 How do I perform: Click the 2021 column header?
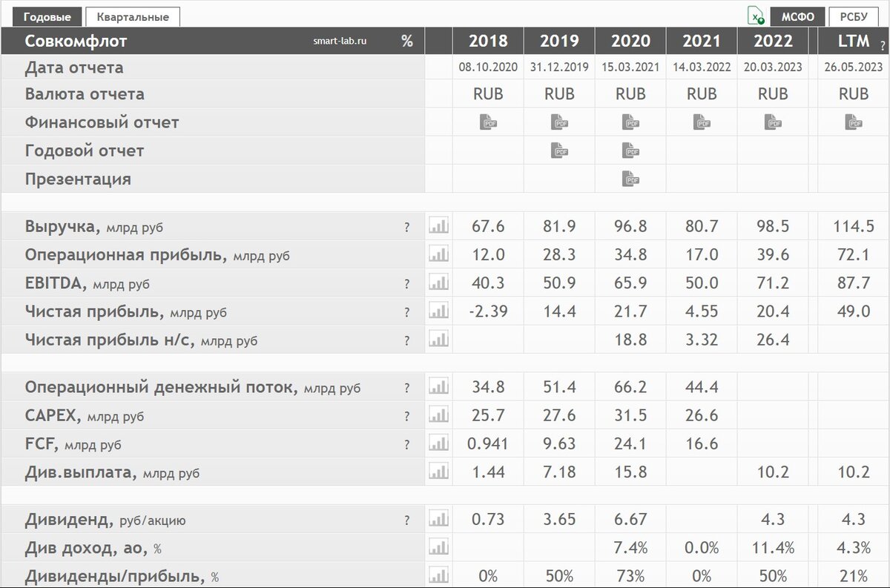pos(702,41)
